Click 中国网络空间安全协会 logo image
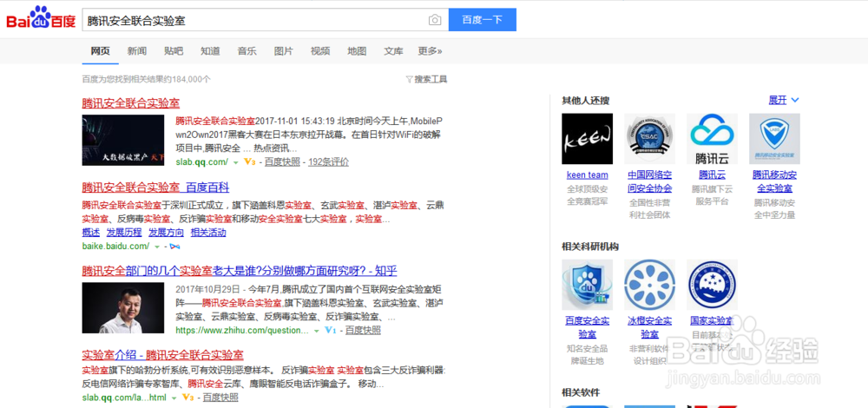 click(650, 139)
